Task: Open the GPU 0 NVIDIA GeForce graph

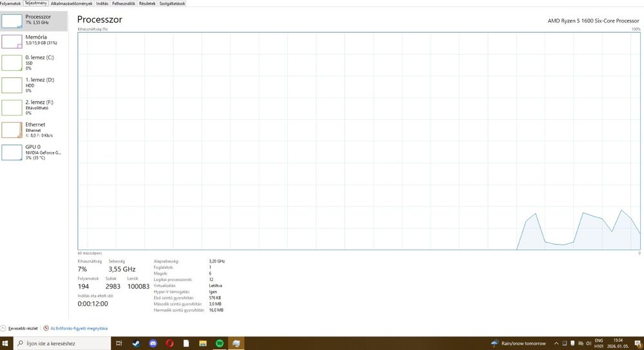Action: (33, 152)
